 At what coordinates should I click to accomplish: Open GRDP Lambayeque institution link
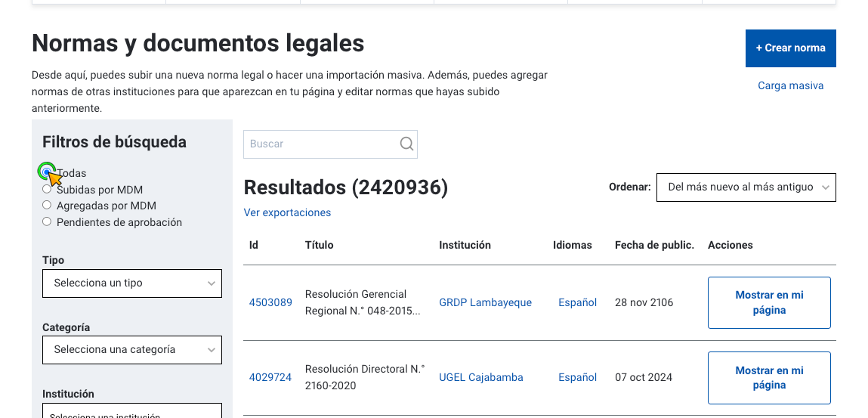[486, 303]
